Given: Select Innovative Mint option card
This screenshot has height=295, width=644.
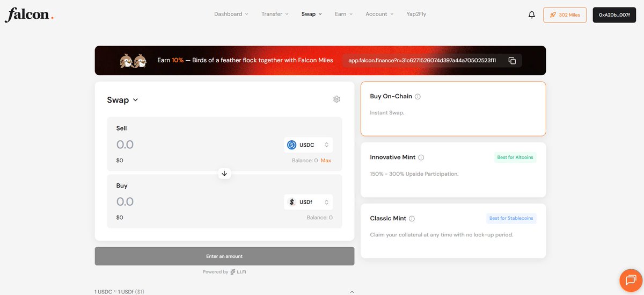Looking at the screenshot, I should 453,170.
